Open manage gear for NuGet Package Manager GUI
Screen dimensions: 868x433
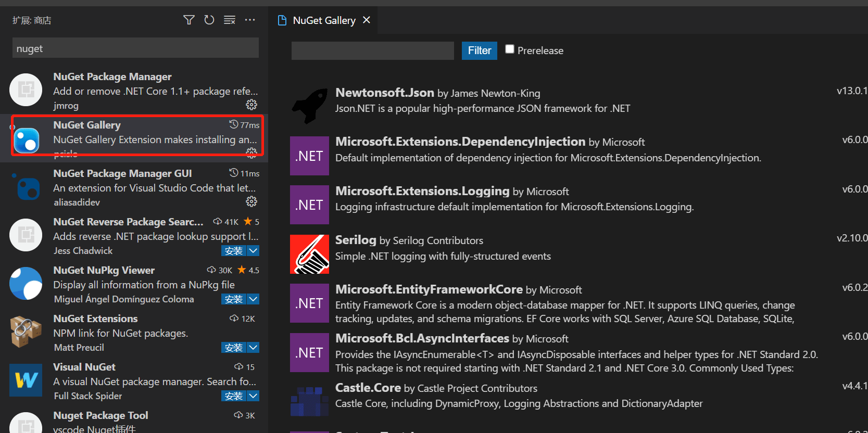tap(251, 201)
